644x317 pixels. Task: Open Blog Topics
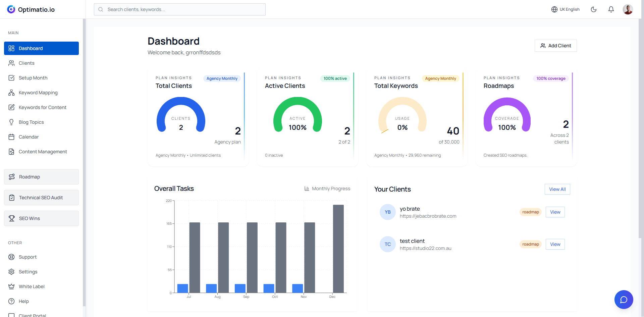(x=31, y=122)
